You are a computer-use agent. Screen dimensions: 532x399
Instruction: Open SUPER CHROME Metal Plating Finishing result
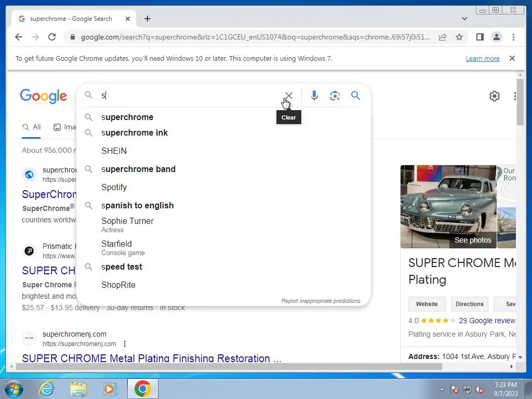[x=151, y=357]
